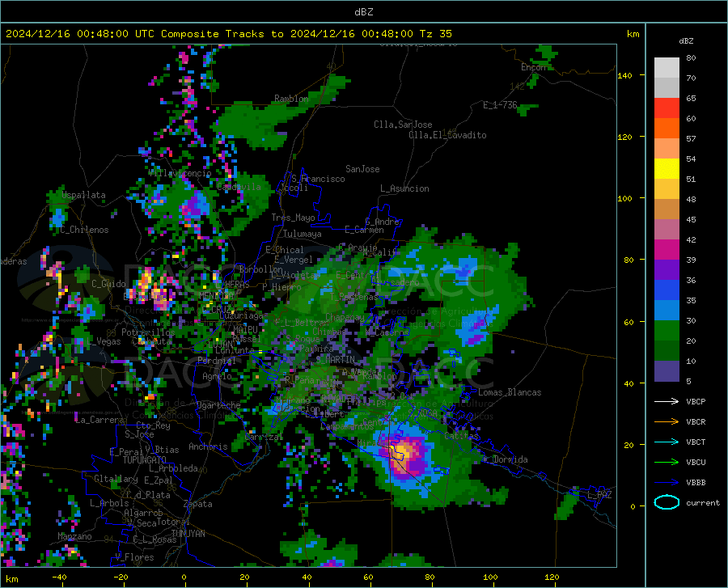This screenshot has height=588, width=728.
Task: Select the light blue 30-35 dBZ band
Action: tap(667, 311)
